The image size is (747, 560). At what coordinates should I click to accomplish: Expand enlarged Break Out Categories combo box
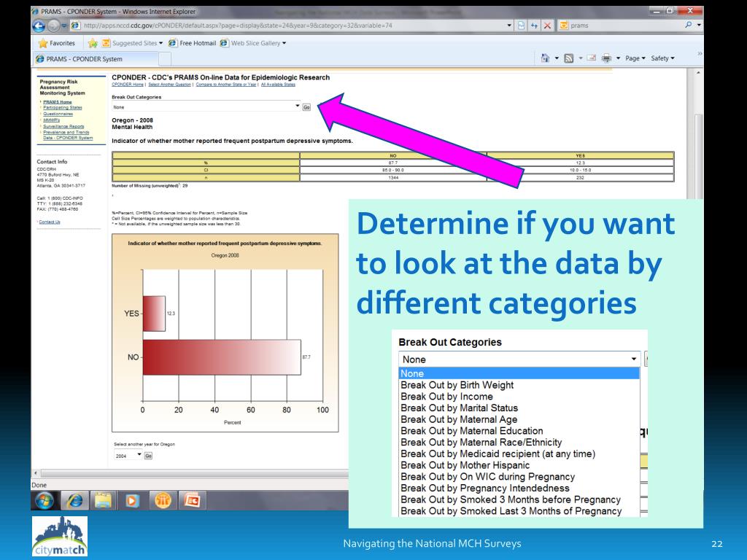pyautogui.click(x=519, y=359)
